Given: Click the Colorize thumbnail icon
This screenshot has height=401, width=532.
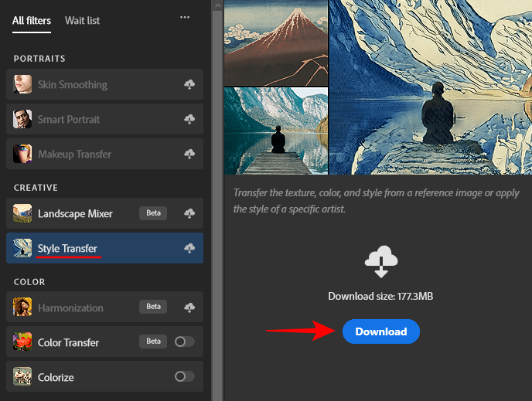Looking at the screenshot, I should 22,376.
